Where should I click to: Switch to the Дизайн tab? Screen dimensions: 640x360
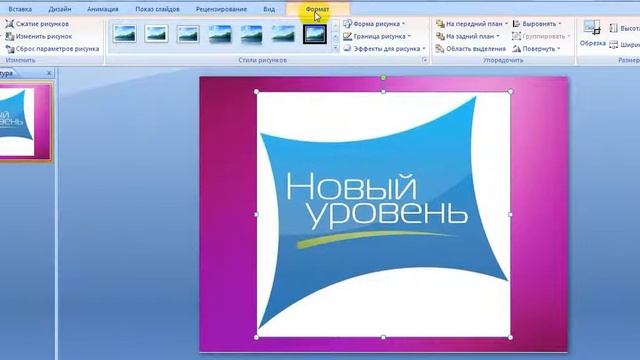tap(60, 9)
